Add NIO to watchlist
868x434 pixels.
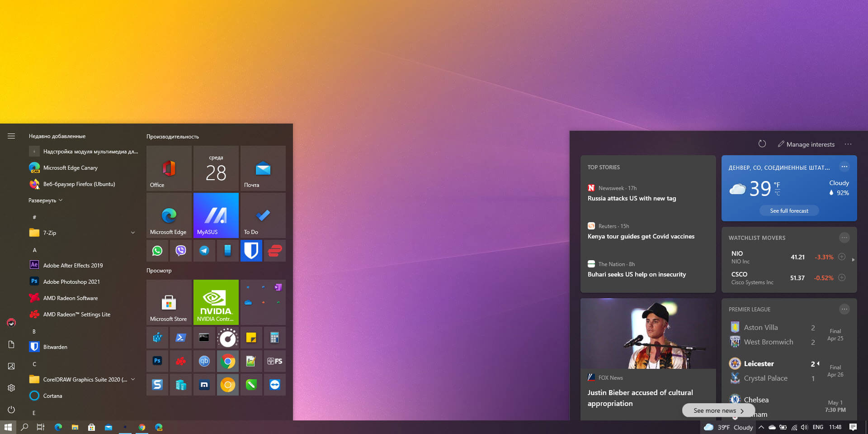click(842, 257)
